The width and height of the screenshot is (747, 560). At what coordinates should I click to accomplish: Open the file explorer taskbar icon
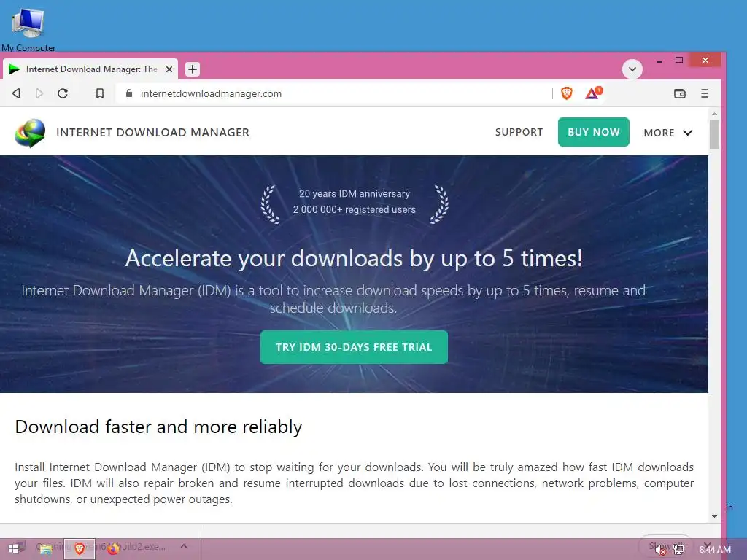pos(46,550)
